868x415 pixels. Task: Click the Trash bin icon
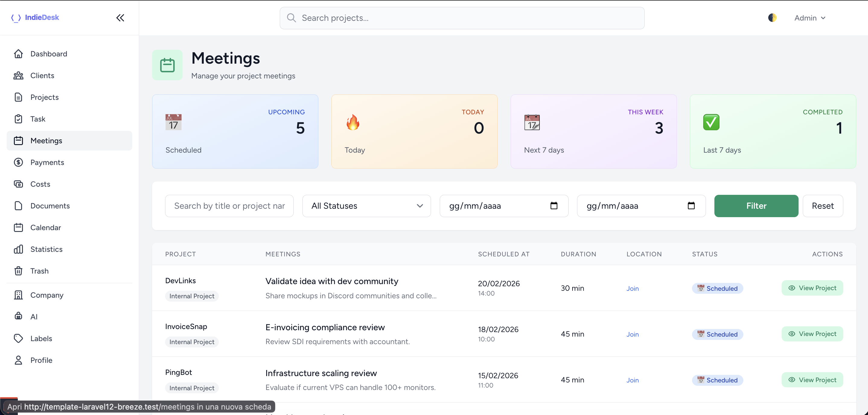coord(18,271)
